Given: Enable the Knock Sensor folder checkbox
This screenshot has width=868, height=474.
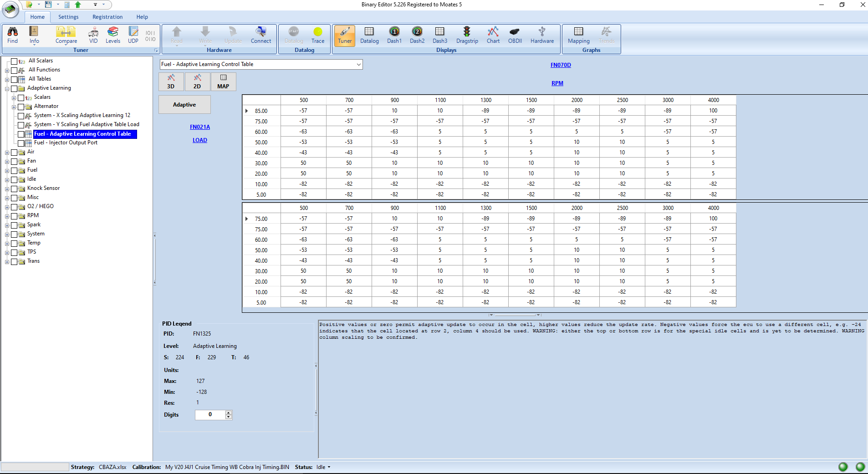Looking at the screenshot, I should (14, 189).
